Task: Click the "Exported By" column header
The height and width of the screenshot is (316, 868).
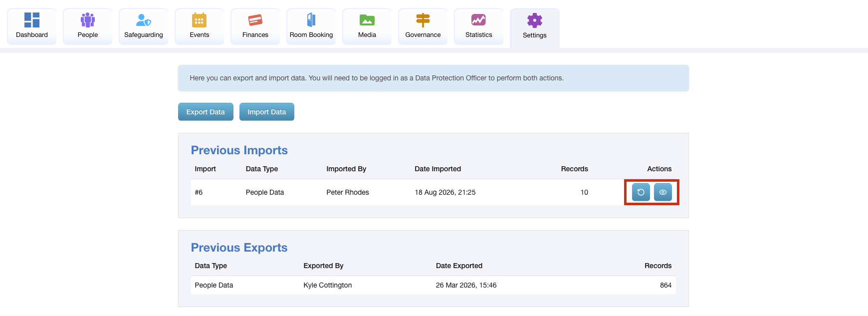Action: point(323,266)
